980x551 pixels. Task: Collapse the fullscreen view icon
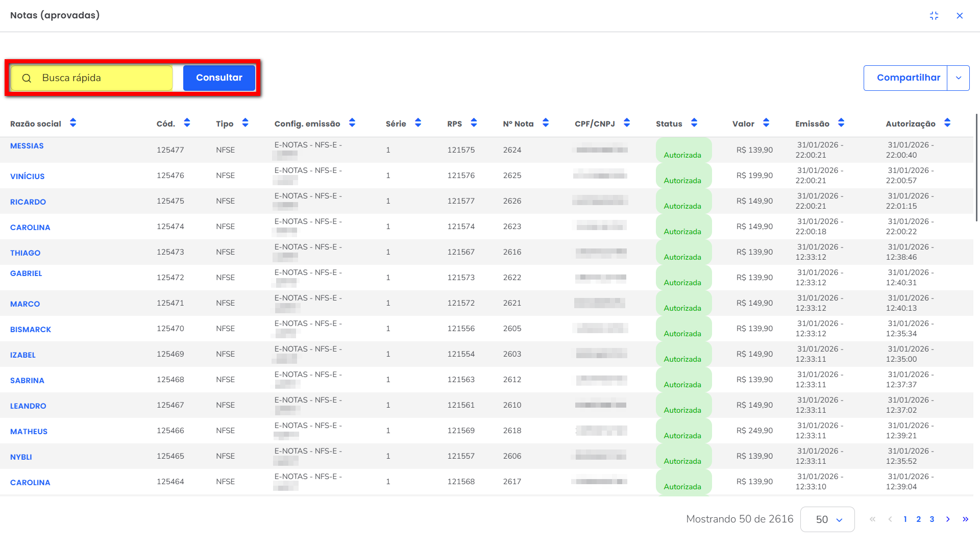[934, 16]
